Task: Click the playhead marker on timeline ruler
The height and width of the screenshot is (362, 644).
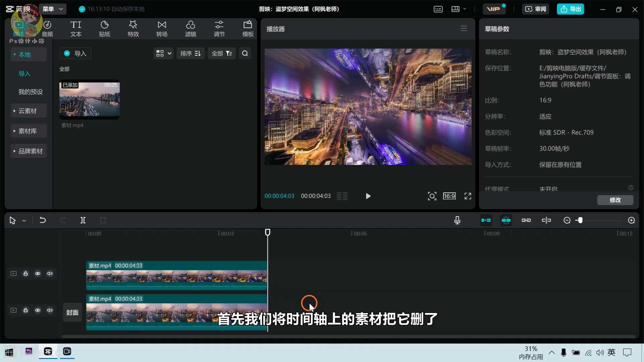Action: (268, 232)
